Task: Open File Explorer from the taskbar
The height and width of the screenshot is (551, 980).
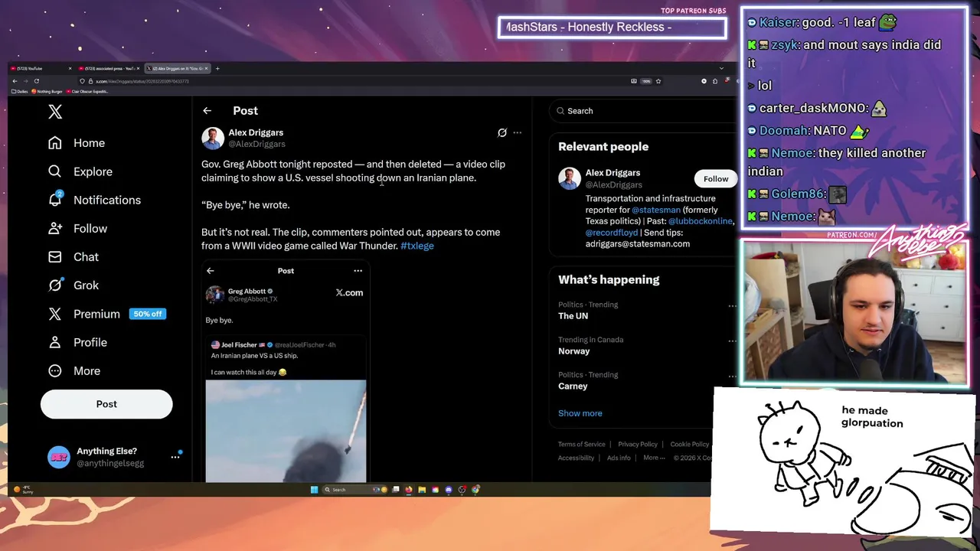Action: [x=422, y=490]
